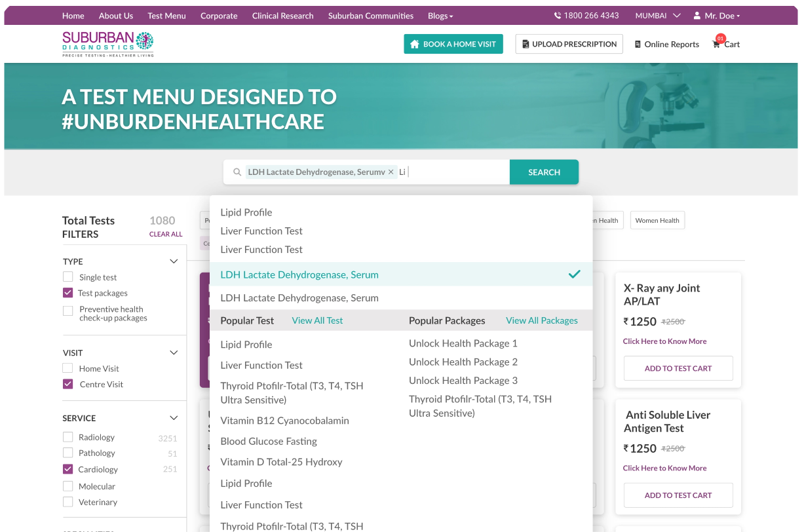Click the Book a Home Visit button
This screenshot has width=804, height=532.
tap(453, 44)
